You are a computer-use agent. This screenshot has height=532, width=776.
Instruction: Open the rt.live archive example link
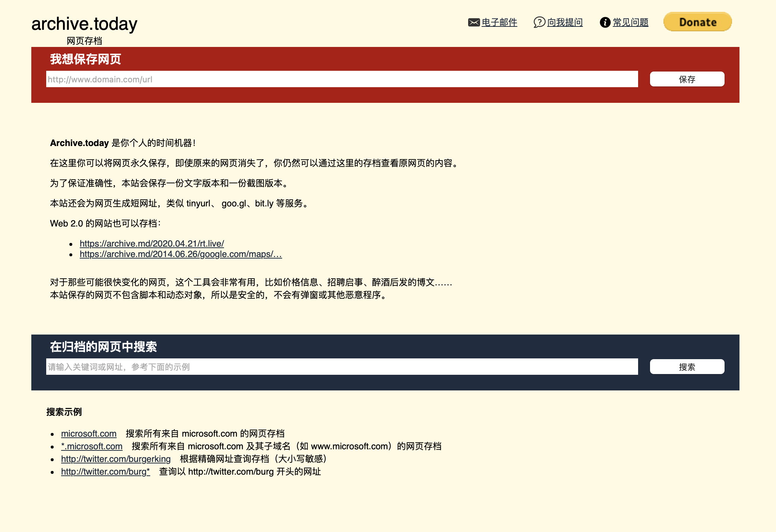coord(152,244)
